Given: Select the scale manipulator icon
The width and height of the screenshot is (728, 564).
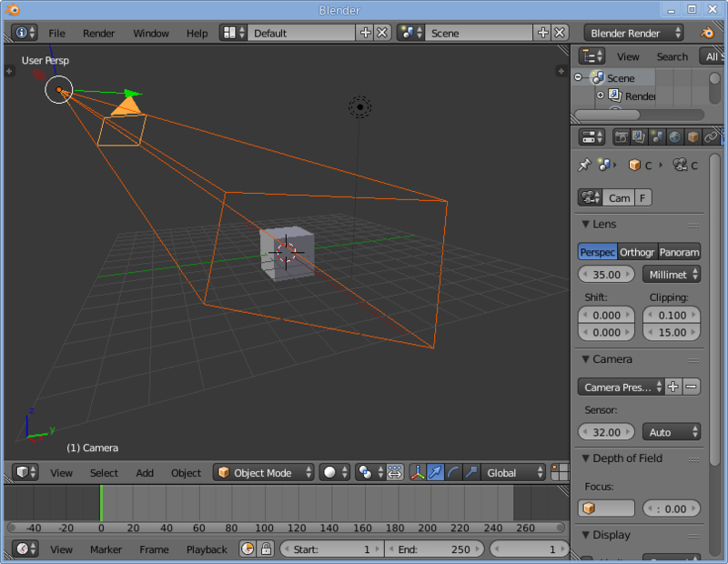Looking at the screenshot, I should tap(470, 472).
